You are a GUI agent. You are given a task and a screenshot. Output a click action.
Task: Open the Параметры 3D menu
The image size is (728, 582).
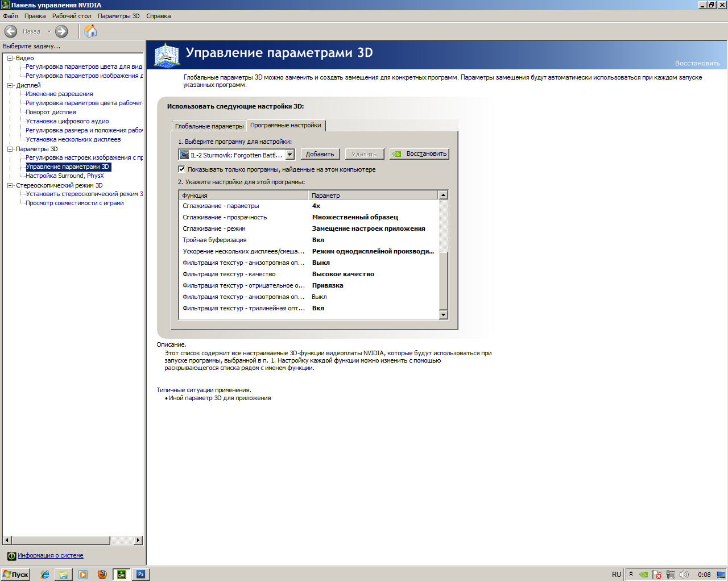[x=118, y=16]
